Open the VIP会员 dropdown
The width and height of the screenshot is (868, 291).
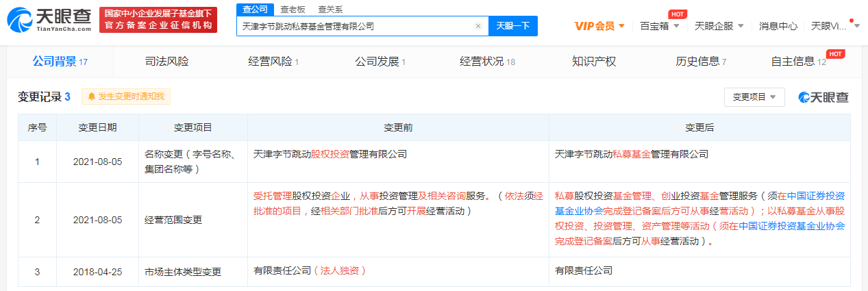click(599, 26)
